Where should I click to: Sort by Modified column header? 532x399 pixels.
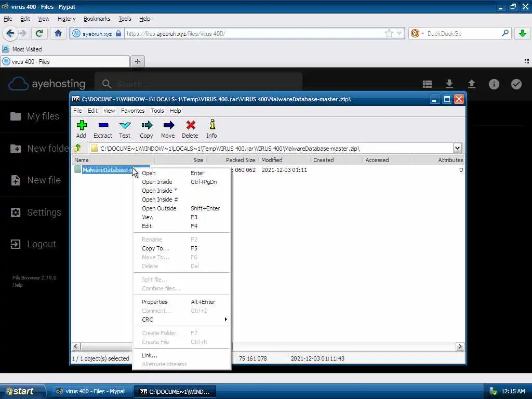point(284,160)
